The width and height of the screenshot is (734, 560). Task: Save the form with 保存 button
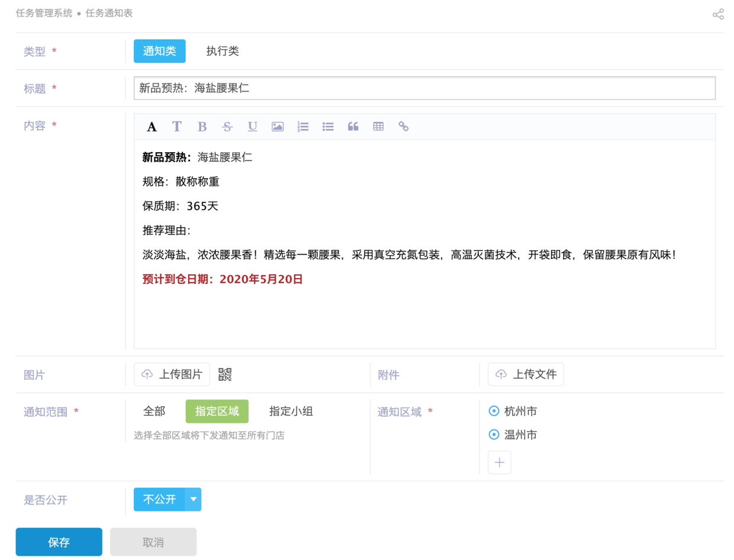point(59,541)
